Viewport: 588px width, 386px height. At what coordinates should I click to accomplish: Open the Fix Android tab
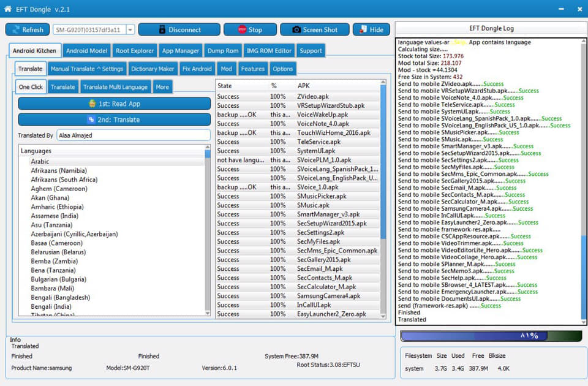tap(197, 69)
